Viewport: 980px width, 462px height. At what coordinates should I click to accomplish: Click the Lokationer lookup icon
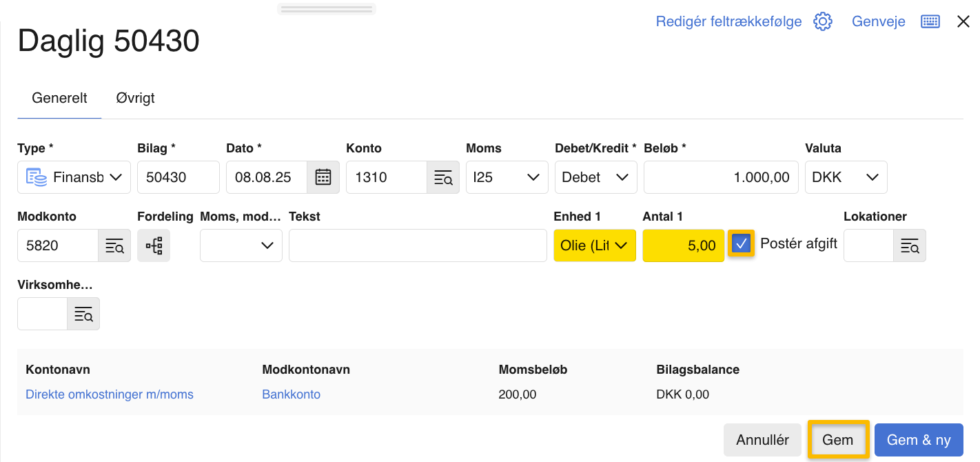[909, 245]
